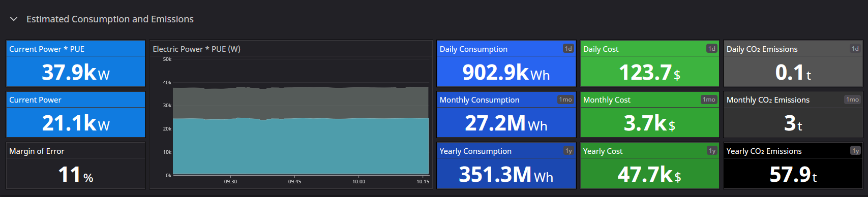Click the 1d badge on Daily Cost
This screenshot has width=868, height=197.
pyautogui.click(x=711, y=48)
